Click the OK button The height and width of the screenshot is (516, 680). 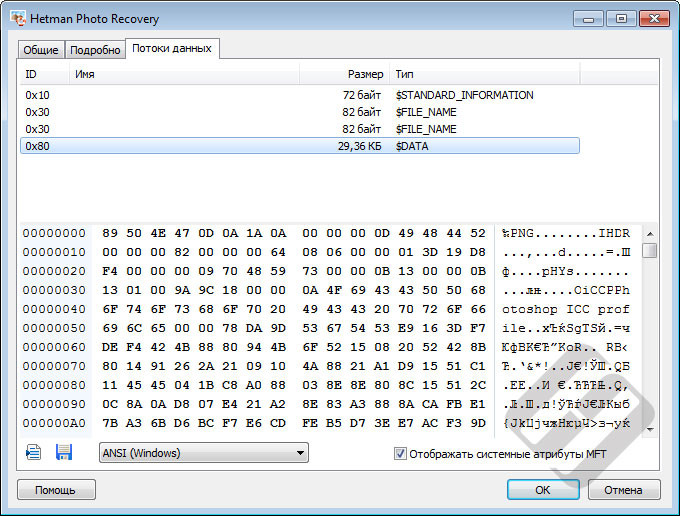click(543, 490)
